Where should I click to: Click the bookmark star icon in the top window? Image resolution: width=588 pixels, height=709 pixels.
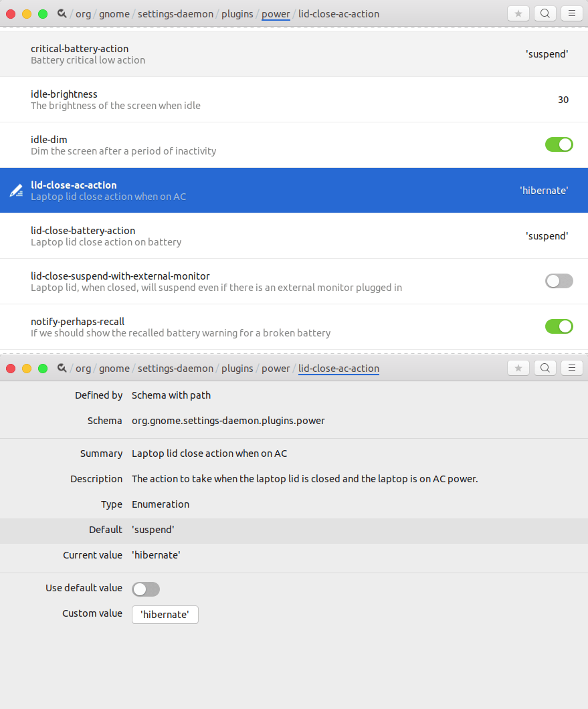pyautogui.click(x=518, y=13)
